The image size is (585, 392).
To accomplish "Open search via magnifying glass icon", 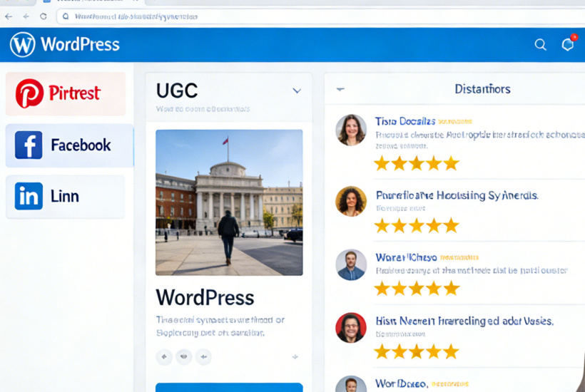I will pos(540,45).
